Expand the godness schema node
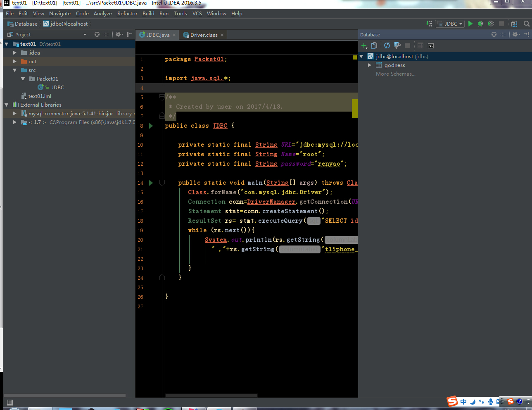 [x=370, y=65]
